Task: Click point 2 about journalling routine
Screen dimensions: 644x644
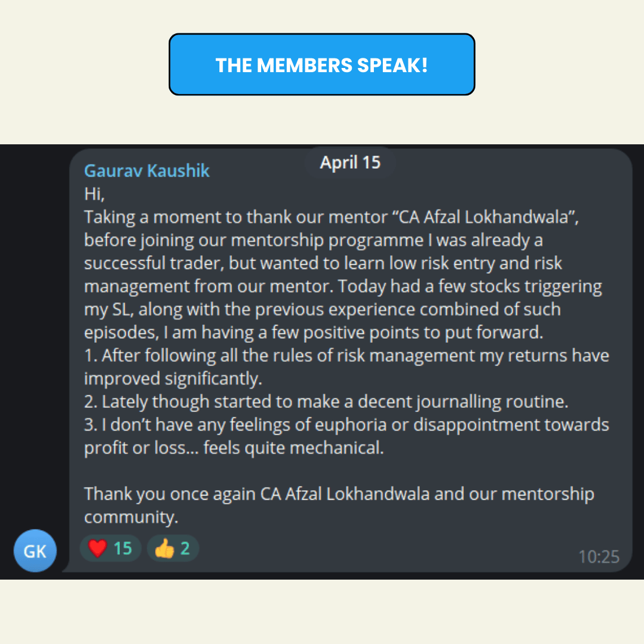Action: click(x=326, y=402)
